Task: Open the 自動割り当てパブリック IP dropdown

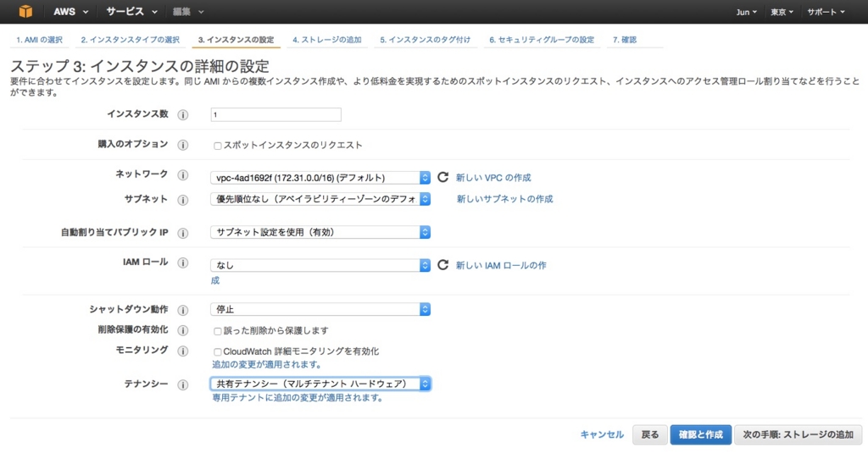Action: 320,232
